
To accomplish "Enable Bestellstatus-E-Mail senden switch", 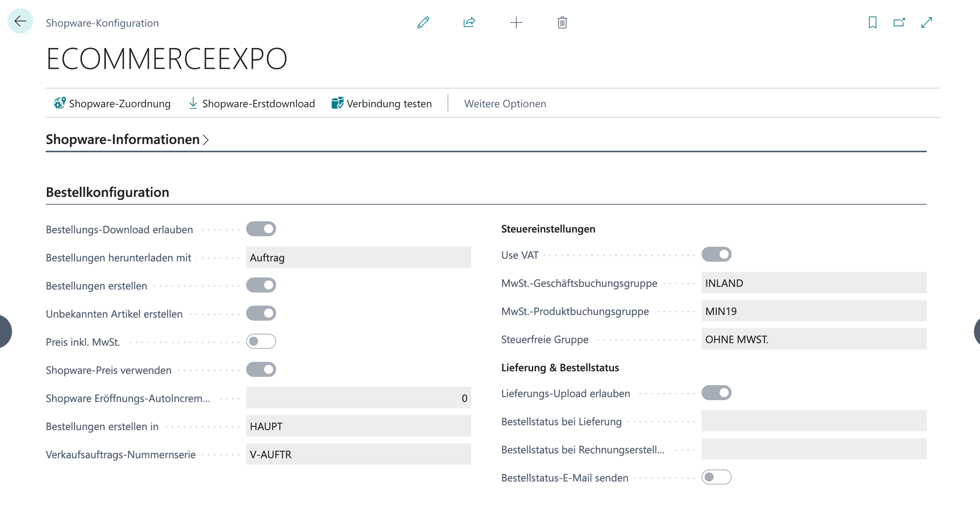I will point(717,477).
